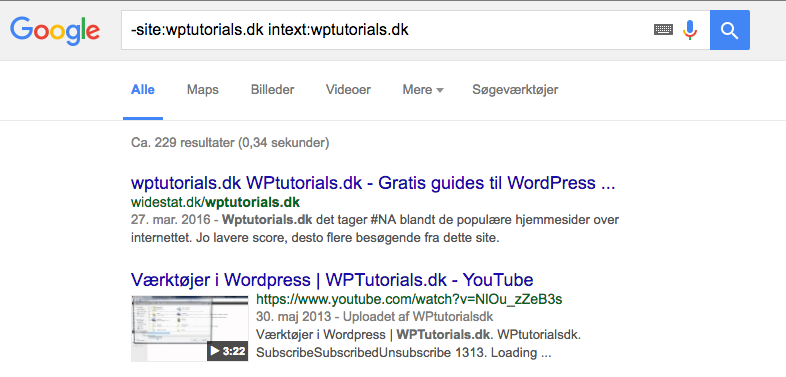Open the wptutorials.dk Gratis guides result
The image size is (786, 377).
tap(373, 183)
